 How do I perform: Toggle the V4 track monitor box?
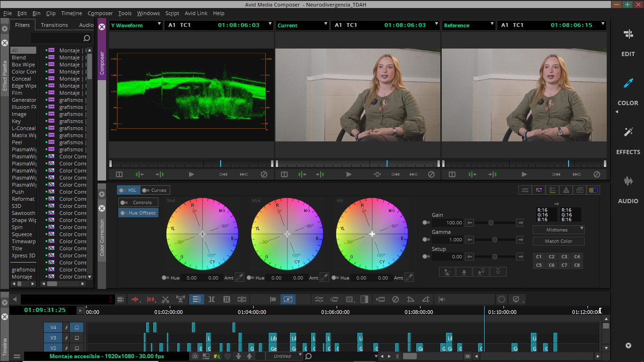tap(77, 327)
